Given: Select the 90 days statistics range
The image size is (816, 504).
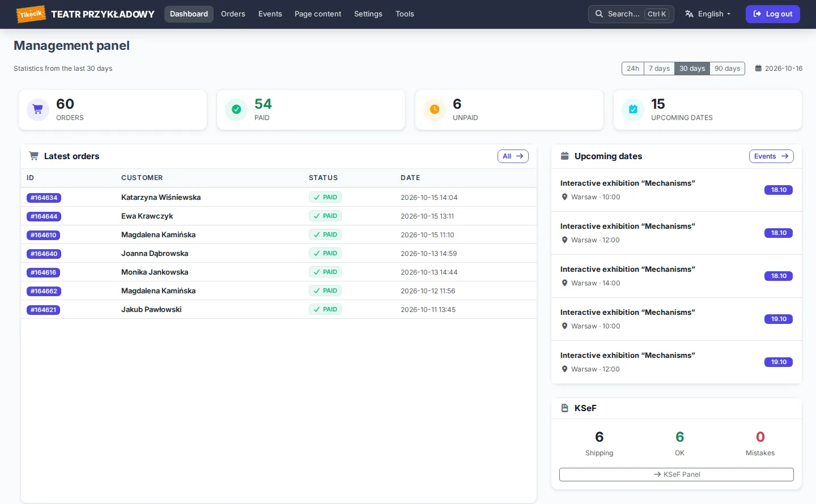Looking at the screenshot, I should tap(727, 69).
